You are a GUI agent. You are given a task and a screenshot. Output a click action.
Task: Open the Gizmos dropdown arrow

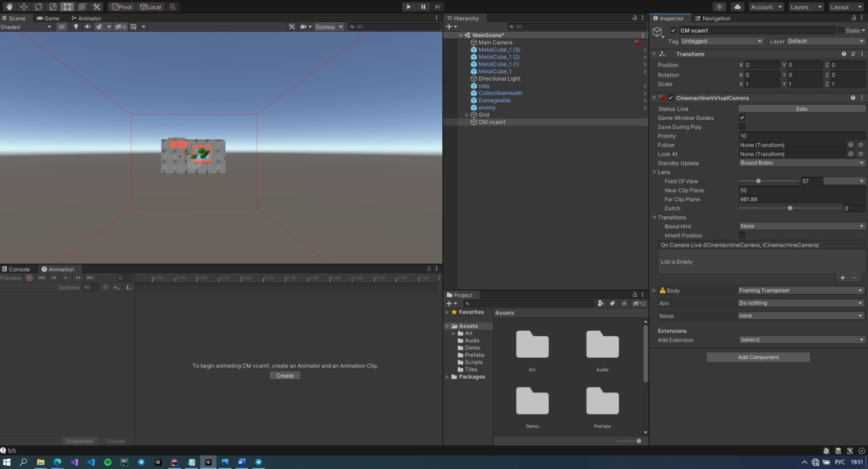(x=341, y=26)
